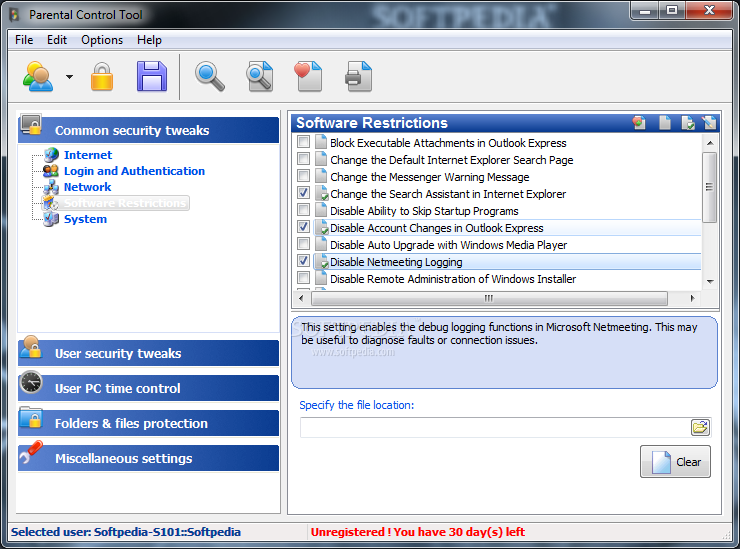740x549 pixels.
Task: Click the printer toolbar icon
Action: [x=359, y=76]
